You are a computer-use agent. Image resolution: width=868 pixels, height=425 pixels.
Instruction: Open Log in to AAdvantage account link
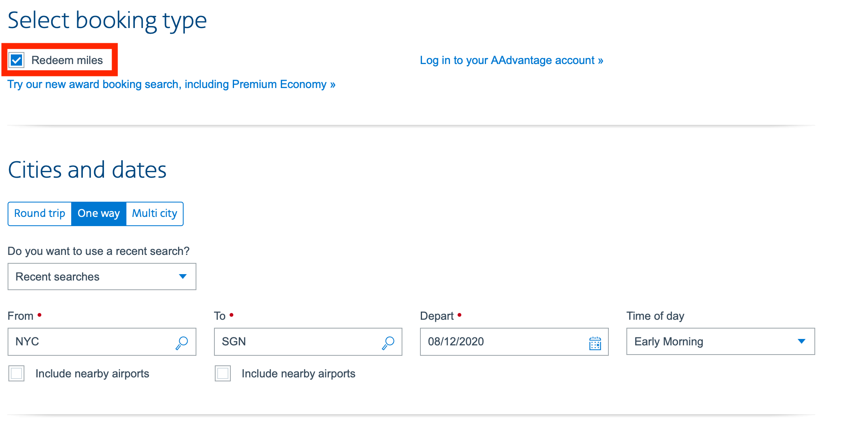512,60
